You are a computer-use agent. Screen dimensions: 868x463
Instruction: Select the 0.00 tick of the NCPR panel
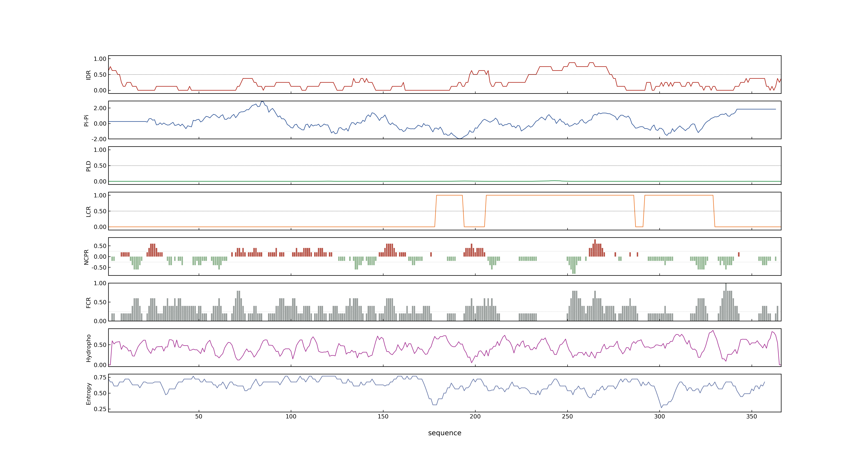pos(100,257)
